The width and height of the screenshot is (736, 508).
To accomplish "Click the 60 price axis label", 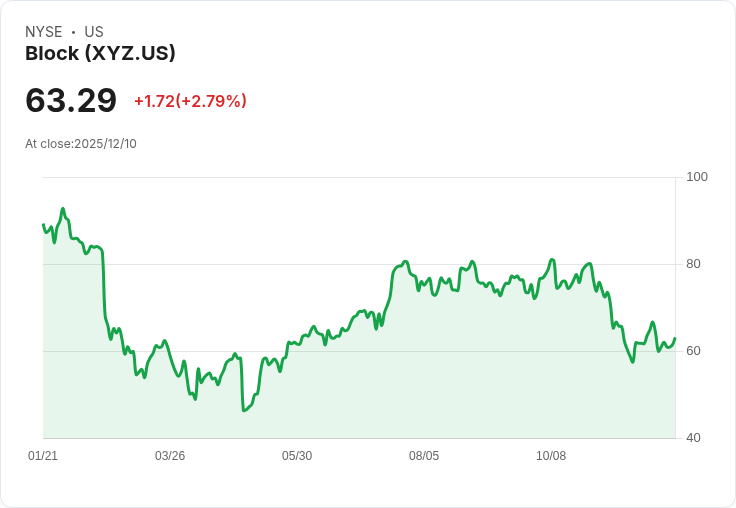I will point(694,351).
